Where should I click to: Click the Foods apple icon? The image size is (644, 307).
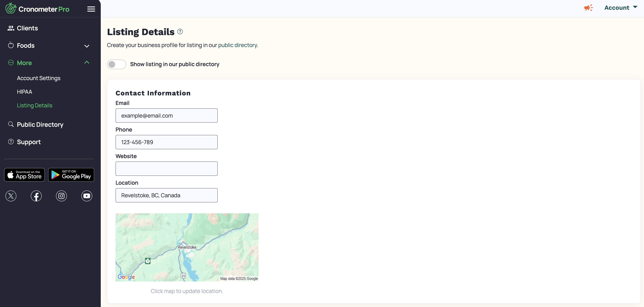[x=11, y=45]
